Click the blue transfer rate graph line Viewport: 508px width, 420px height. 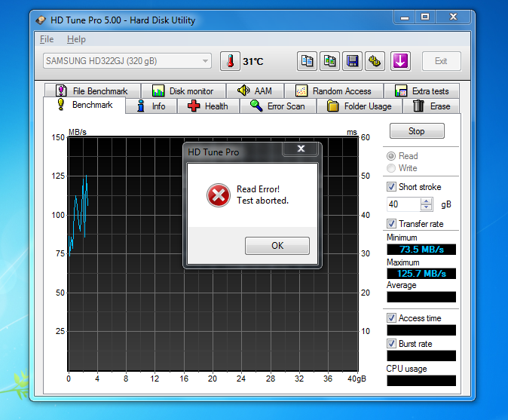click(80, 214)
